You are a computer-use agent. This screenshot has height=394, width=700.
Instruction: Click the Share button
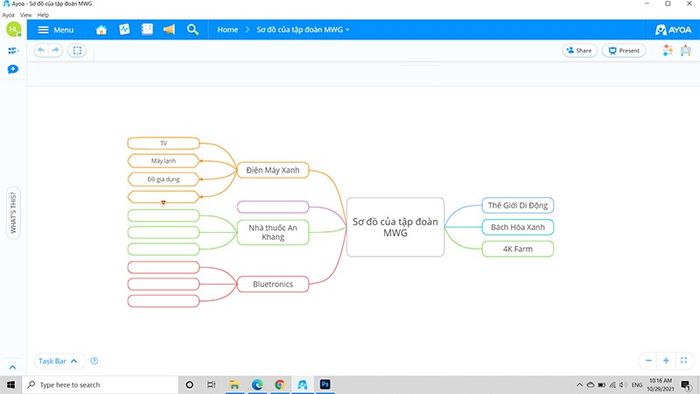click(579, 50)
